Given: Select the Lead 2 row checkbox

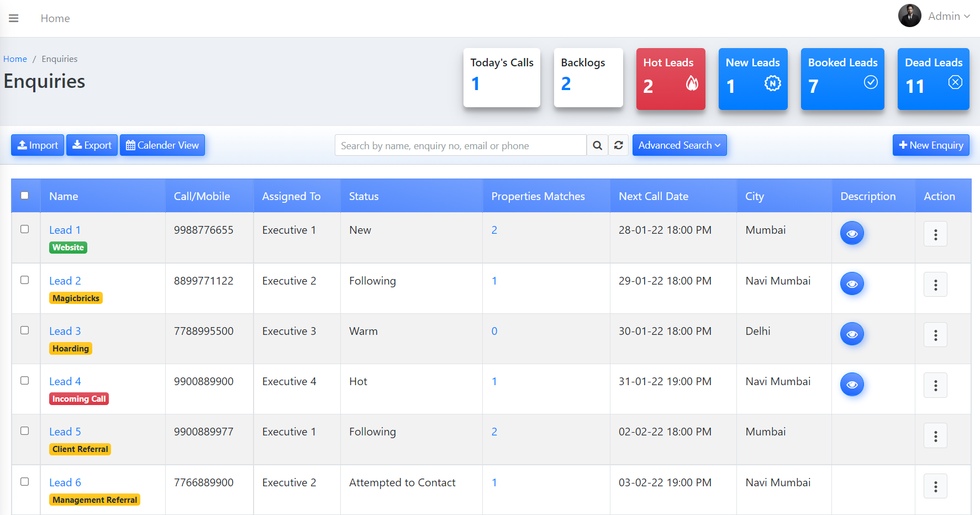Looking at the screenshot, I should pyautogui.click(x=25, y=280).
